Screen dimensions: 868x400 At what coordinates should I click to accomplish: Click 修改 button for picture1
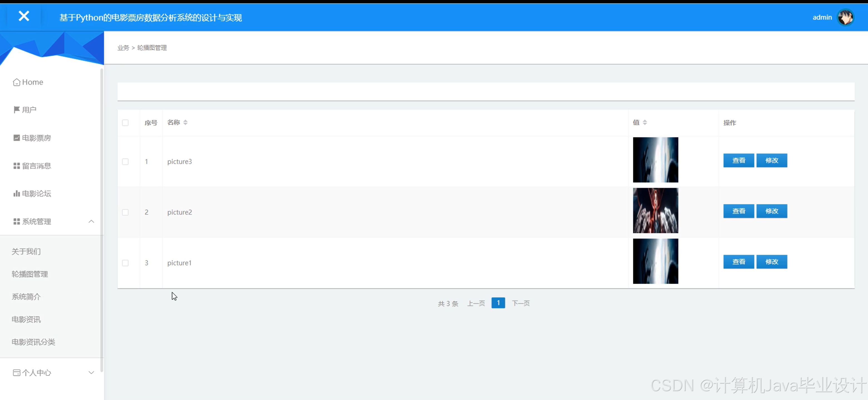click(x=771, y=262)
